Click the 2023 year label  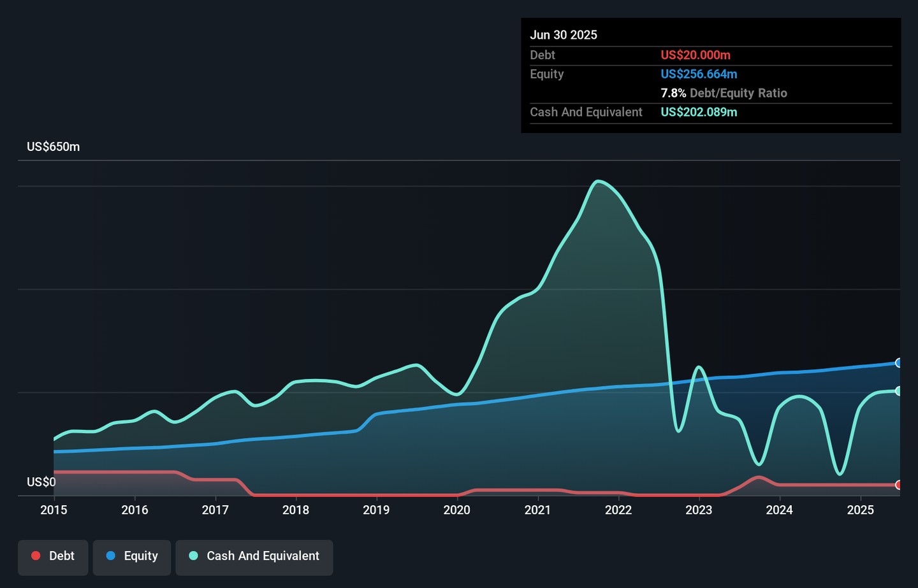click(x=699, y=510)
